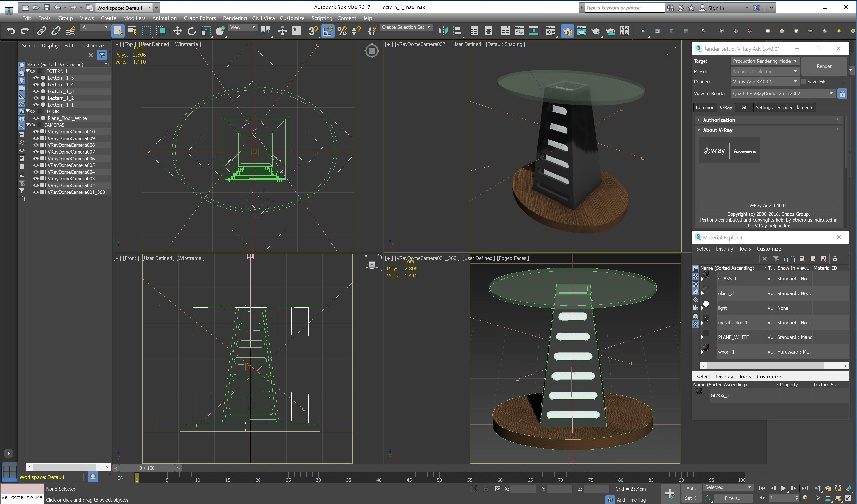
Task: Click the Sign In button
Action: click(716, 8)
